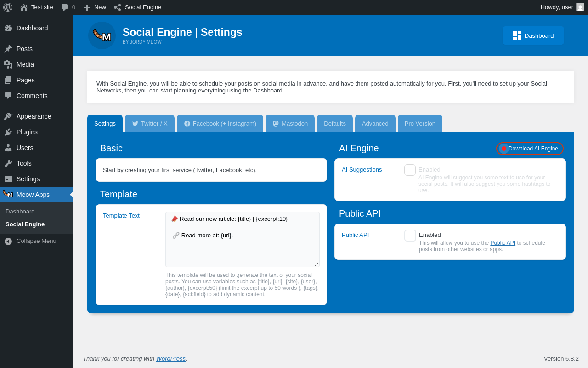
Task: Click the Meow Apps logo in header
Action: click(102, 35)
